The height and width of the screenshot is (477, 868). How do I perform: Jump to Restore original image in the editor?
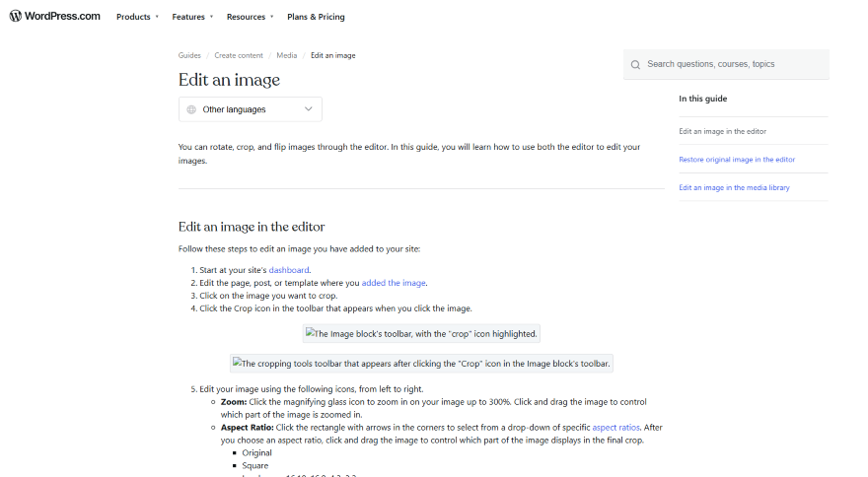[737, 160]
